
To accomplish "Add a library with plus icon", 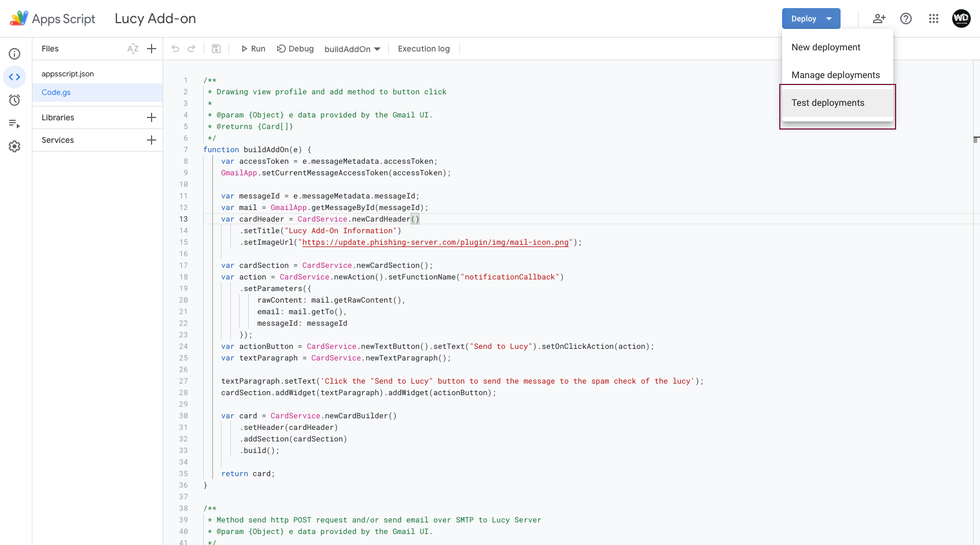I will (x=152, y=117).
